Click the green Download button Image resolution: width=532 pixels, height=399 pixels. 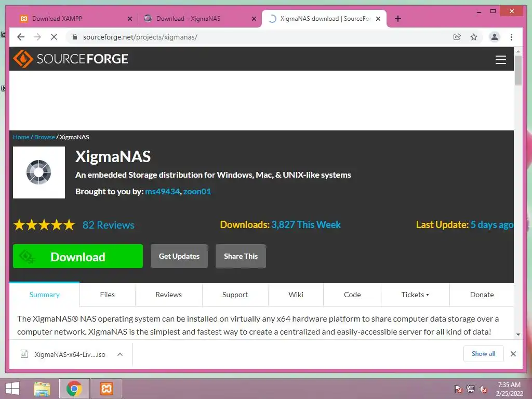pyautogui.click(x=78, y=256)
